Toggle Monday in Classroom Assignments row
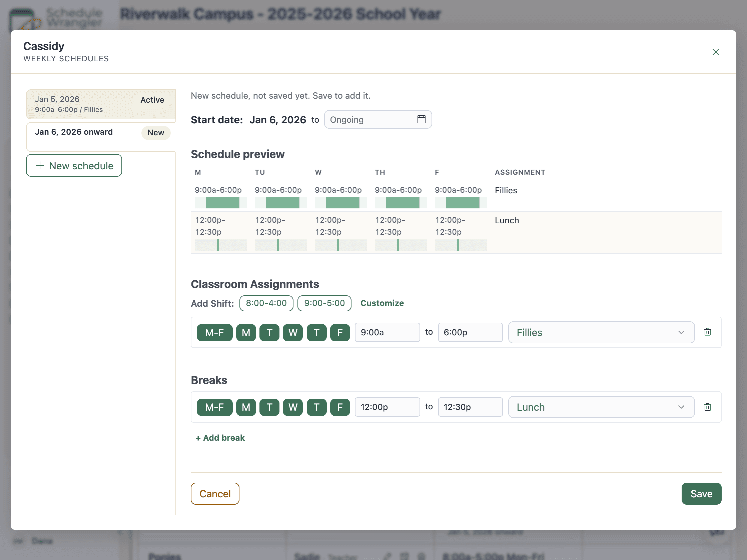 pyautogui.click(x=246, y=332)
